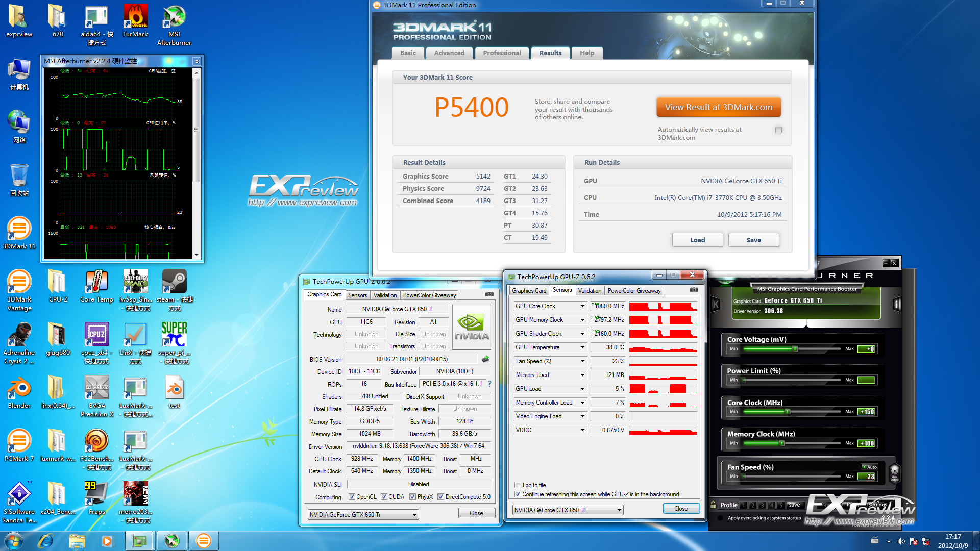This screenshot has width=980, height=551.
Task: Open the cpuz_x64 shortcut icon
Action: pos(96,343)
